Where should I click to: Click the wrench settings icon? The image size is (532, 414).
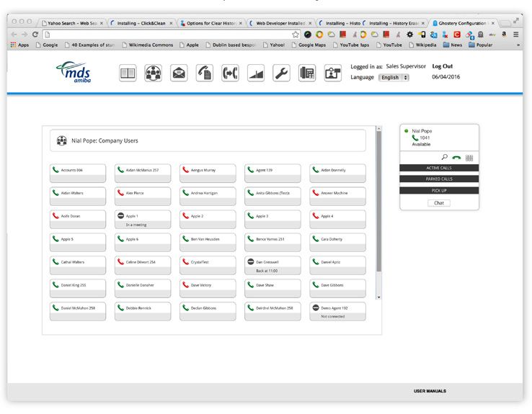click(281, 73)
